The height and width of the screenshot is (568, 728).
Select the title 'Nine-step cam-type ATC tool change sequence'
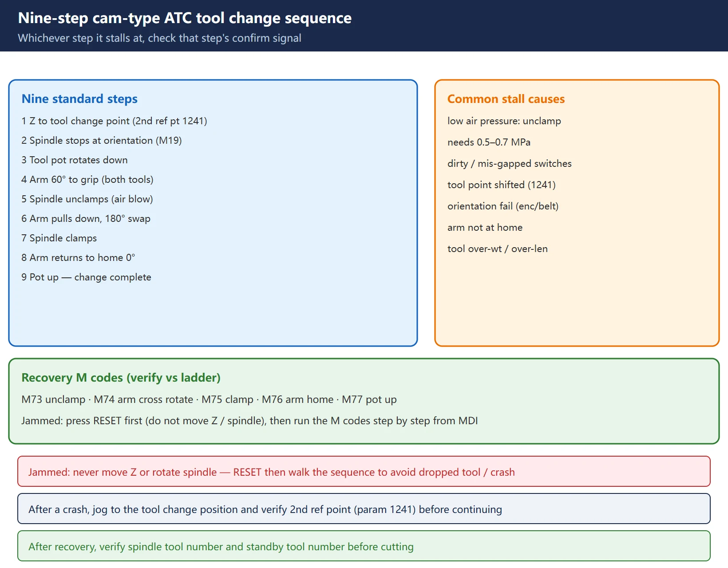click(185, 18)
